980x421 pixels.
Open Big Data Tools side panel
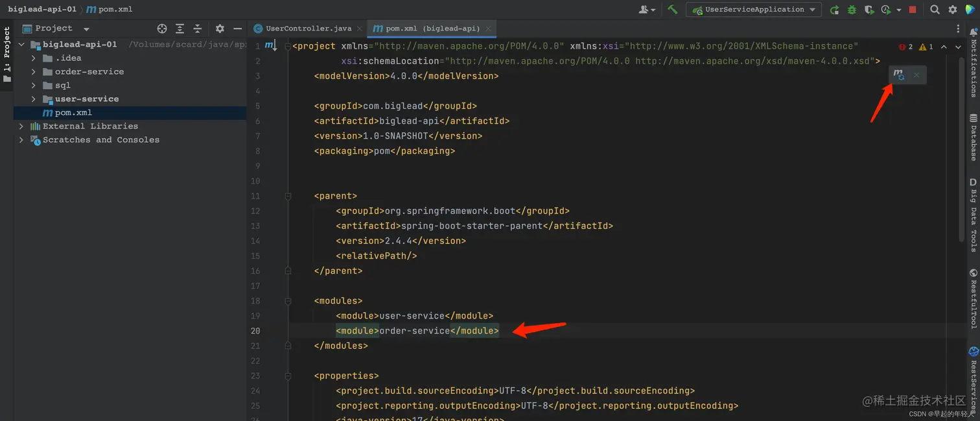click(973, 215)
